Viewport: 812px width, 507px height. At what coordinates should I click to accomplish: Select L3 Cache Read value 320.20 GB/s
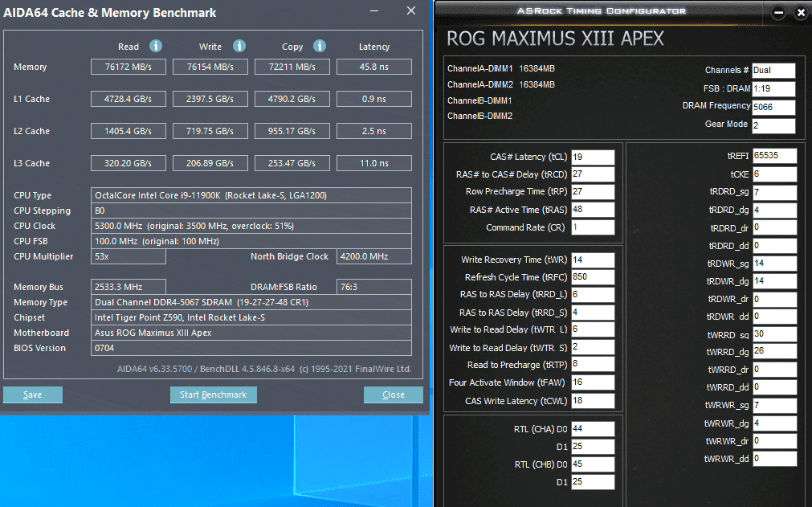[x=129, y=163]
